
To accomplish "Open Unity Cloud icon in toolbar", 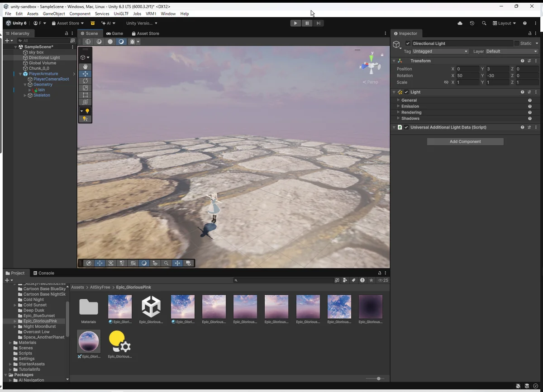I will click(460, 23).
